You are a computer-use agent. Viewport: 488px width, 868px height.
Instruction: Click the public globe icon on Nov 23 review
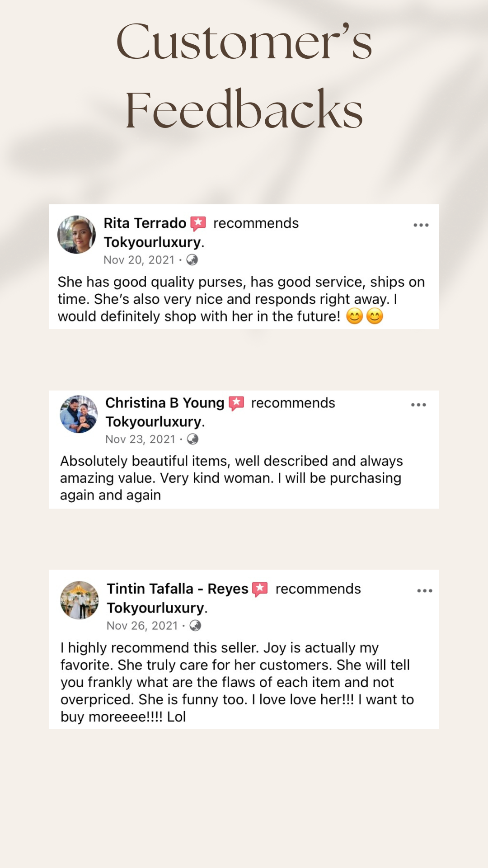193,439
